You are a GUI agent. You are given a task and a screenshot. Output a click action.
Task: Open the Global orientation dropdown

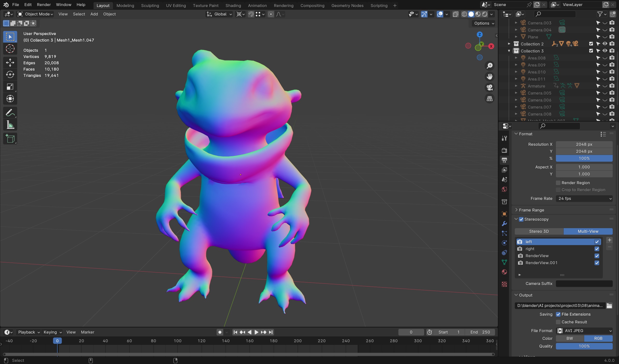(x=219, y=14)
